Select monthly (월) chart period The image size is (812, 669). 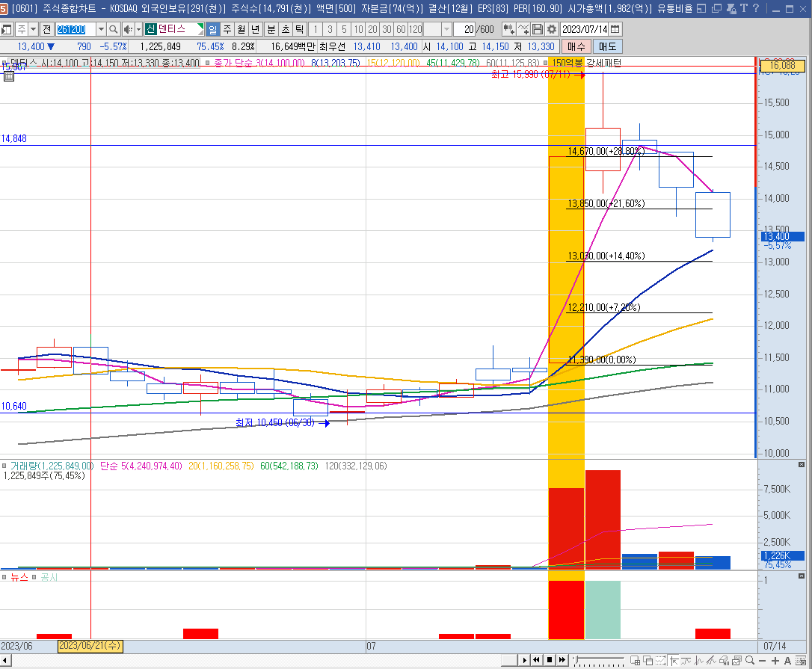click(x=242, y=29)
